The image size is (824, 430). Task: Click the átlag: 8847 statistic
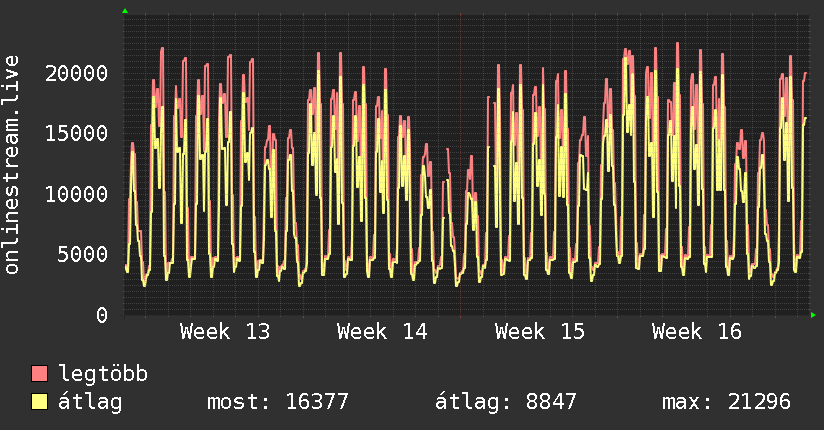click(x=506, y=402)
